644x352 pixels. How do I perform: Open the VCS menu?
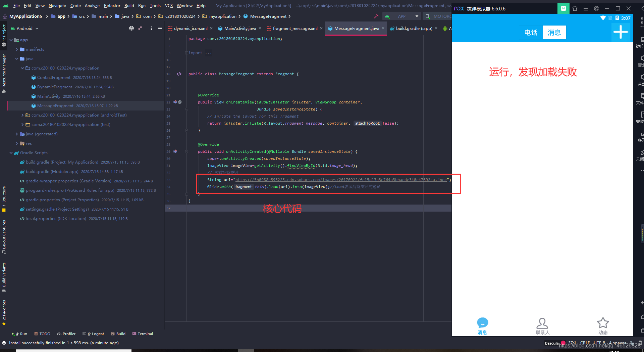point(169,5)
